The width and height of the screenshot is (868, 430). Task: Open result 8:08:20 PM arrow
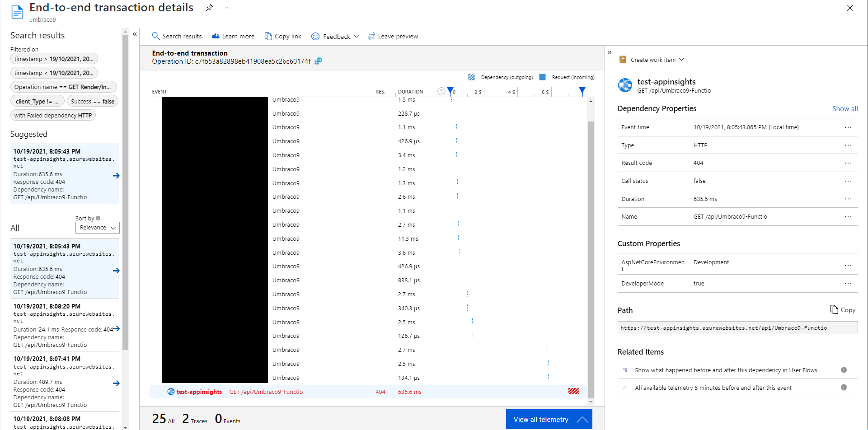click(116, 329)
